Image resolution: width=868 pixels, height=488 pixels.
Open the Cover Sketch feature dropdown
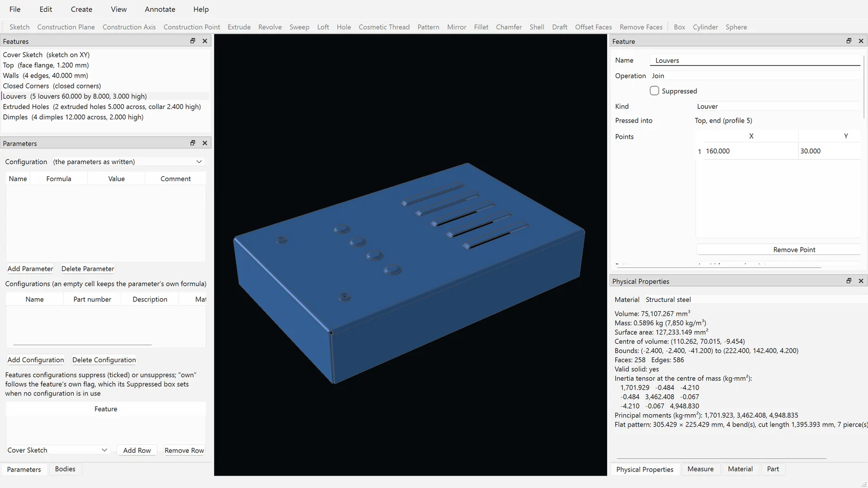58,450
